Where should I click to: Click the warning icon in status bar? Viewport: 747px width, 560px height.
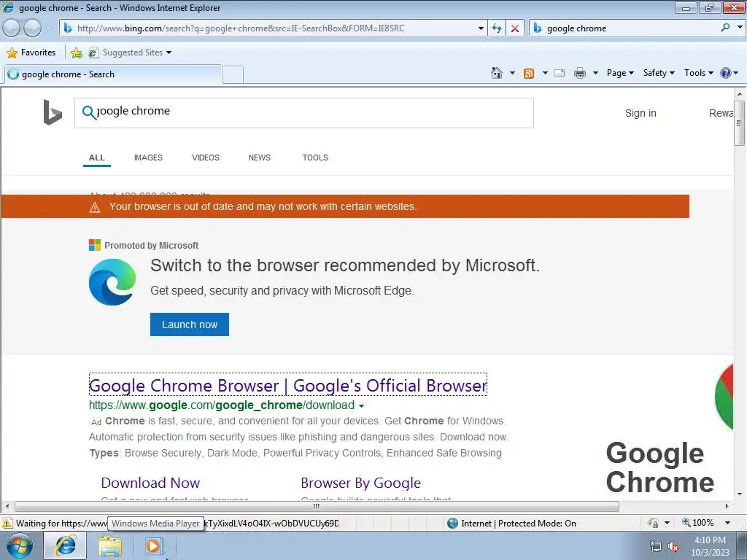[x=7, y=524]
